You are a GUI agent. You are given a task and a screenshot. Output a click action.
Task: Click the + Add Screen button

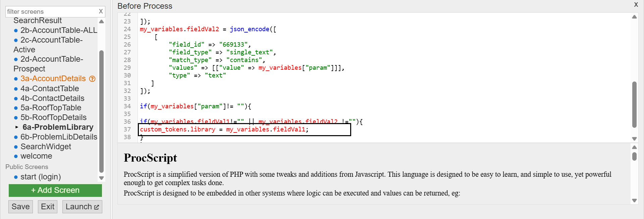tap(55, 190)
